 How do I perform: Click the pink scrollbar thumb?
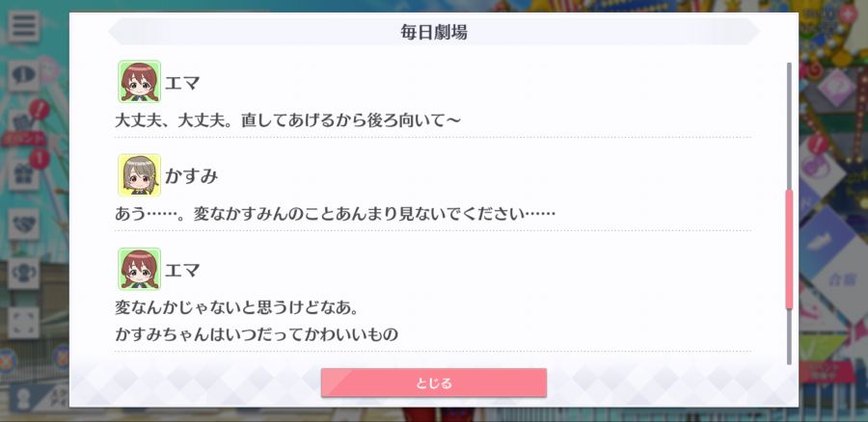tap(789, 249)
